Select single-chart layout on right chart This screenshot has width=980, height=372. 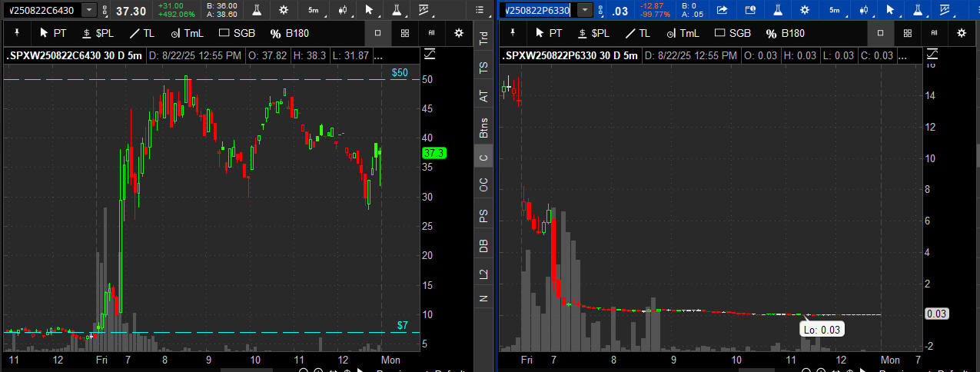pos(880,33)
